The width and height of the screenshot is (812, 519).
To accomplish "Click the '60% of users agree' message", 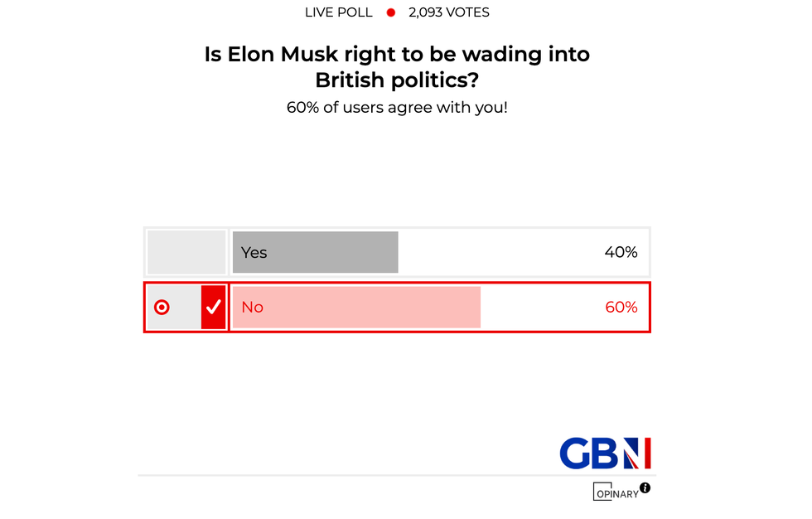I will pyautogui.click(x=397, y=107).
